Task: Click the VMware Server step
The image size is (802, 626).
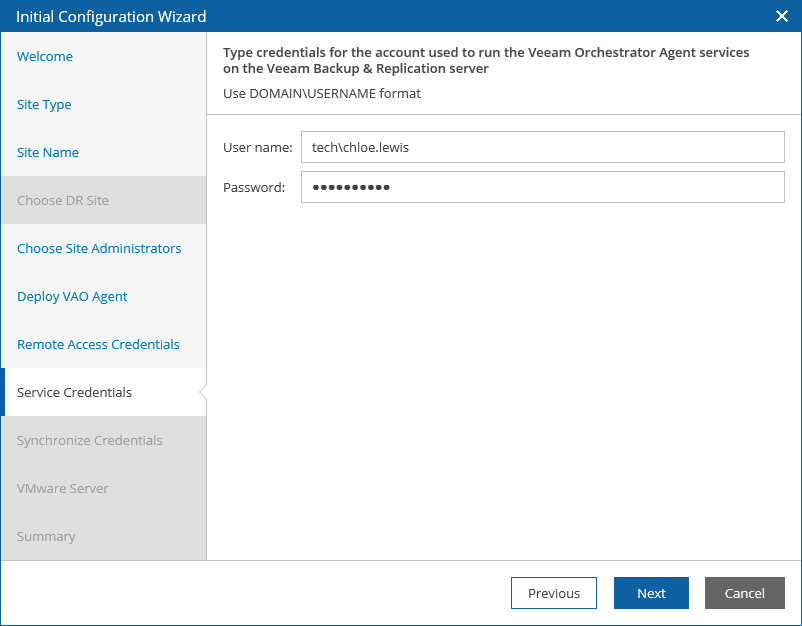Action: pos(62,488)
